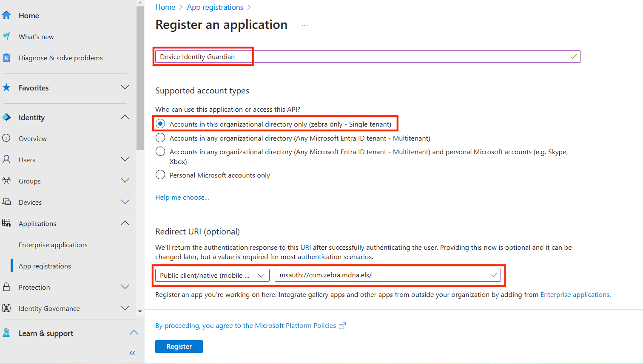Open App registrations in sidebar
Screen dimensions: 643x364
click(45, 266)
